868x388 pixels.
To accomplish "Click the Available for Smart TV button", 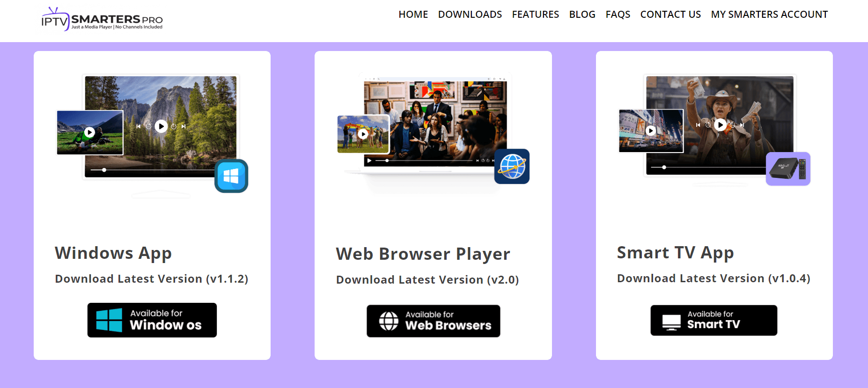I will tap(714, 320).
